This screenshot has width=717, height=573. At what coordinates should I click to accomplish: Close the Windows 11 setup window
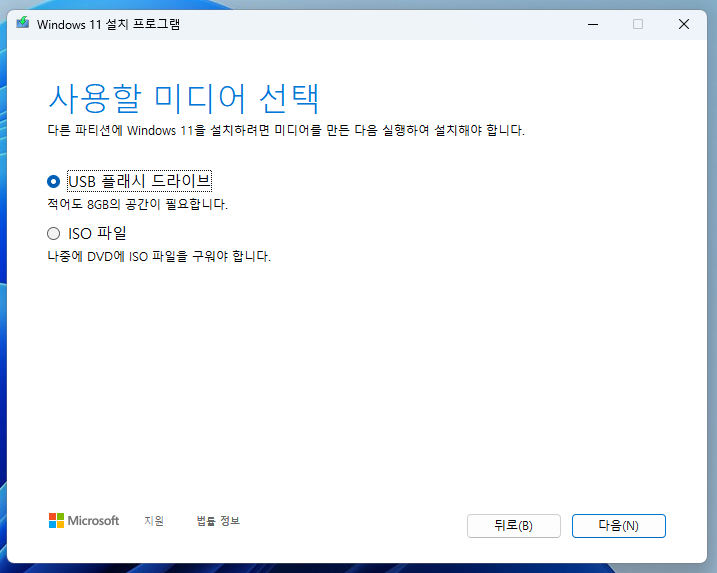pos(684,24)
